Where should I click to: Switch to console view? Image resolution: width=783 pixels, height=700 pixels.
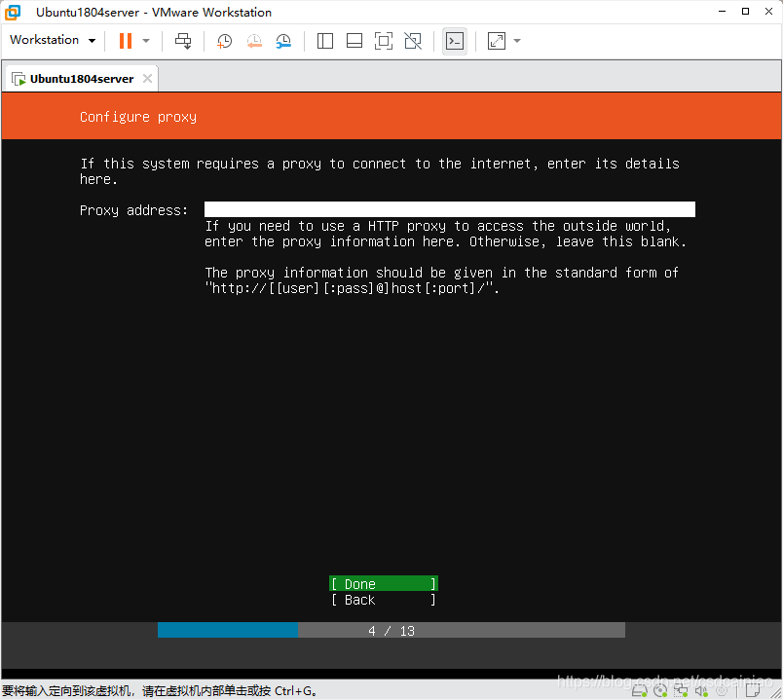455,41
